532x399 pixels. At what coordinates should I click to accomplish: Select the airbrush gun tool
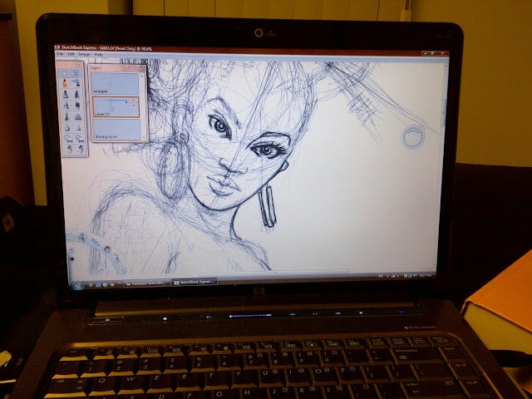(76, 82)
